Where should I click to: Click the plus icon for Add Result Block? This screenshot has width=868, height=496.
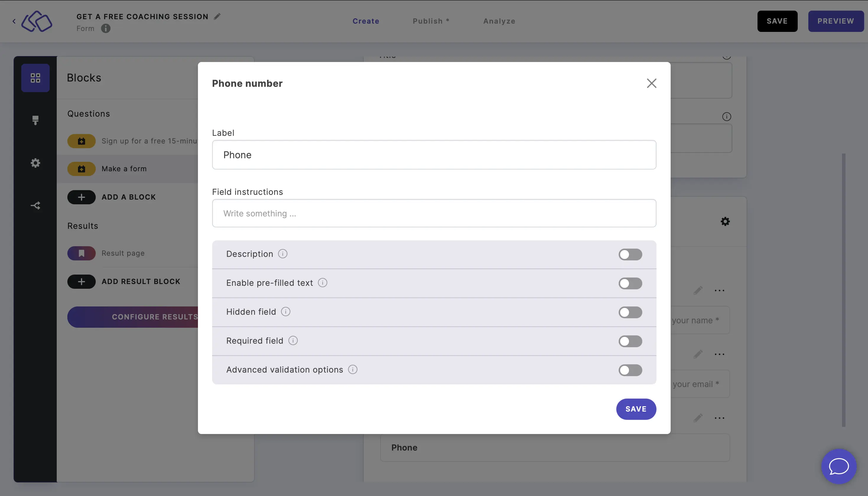(x=82, y=282)
